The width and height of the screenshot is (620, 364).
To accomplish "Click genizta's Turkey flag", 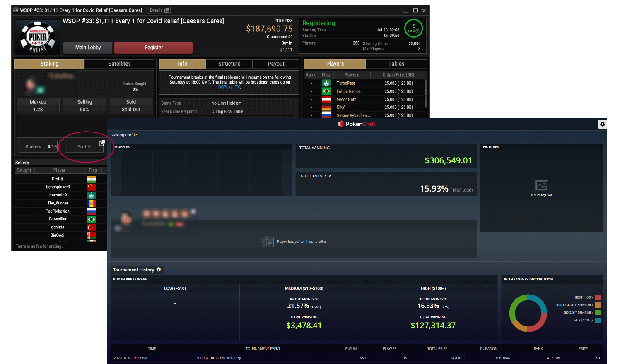I will 91,227.
